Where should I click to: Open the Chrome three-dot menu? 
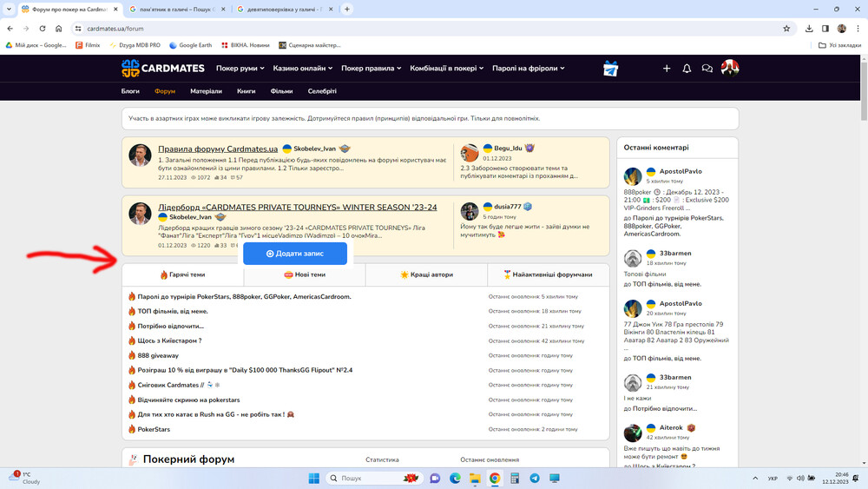pyautogui.click(x=858, y=29)
